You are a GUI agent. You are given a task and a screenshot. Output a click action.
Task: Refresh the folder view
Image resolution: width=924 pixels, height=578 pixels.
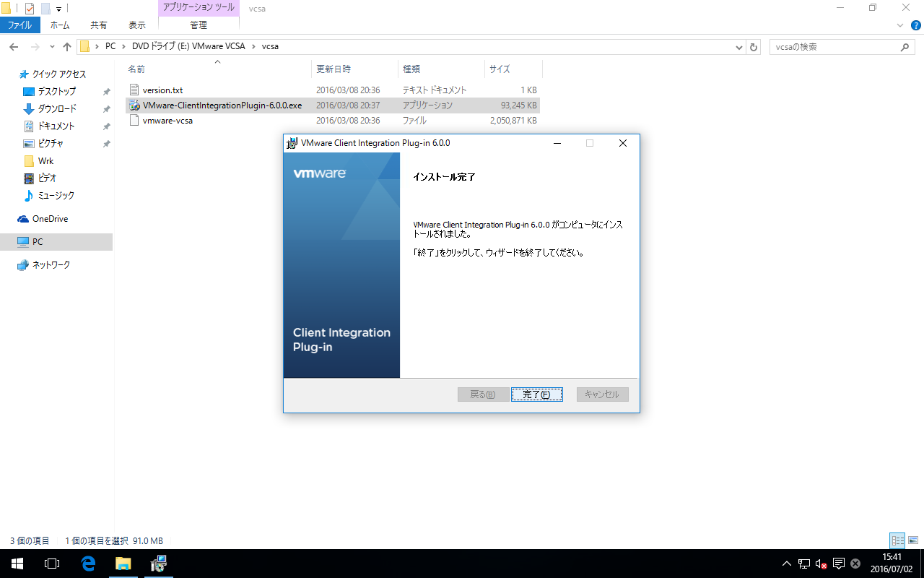pyautogui.click(x=754, y=47)
